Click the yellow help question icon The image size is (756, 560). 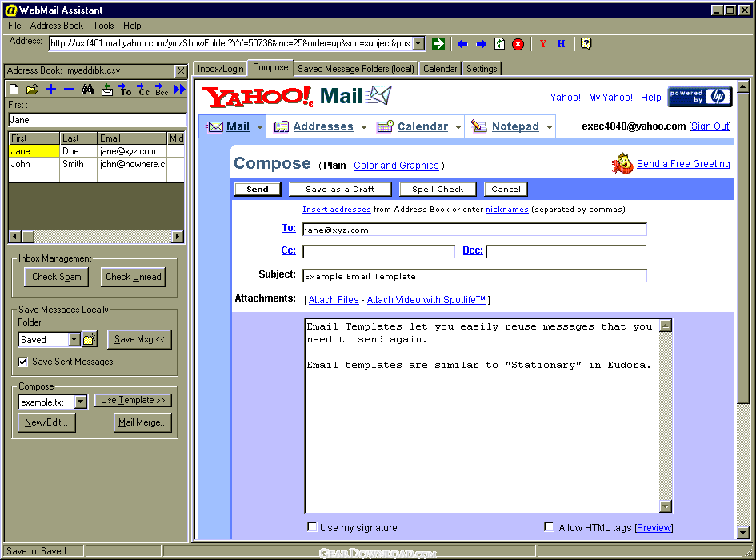(586, 44)
